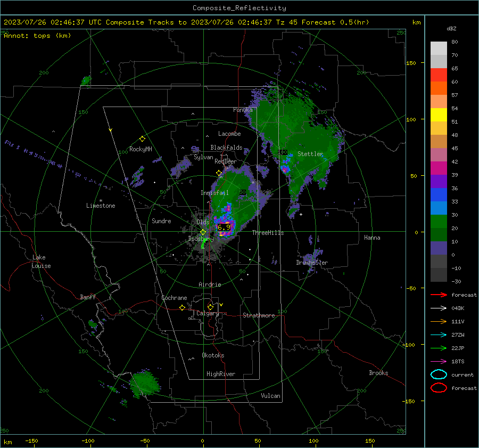Click the Strathmore city label
The height and width of the screenshot is (448, 479).
(259, 315)
